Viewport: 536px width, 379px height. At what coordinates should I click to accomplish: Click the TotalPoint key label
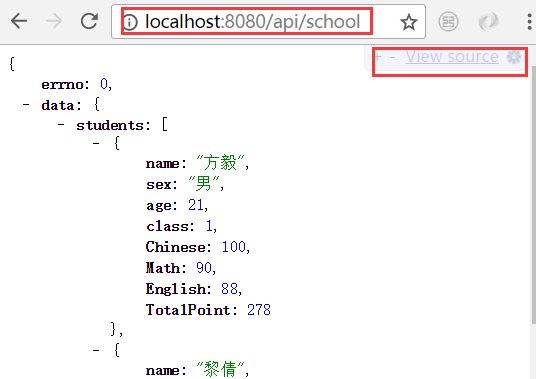click(188, 310)
